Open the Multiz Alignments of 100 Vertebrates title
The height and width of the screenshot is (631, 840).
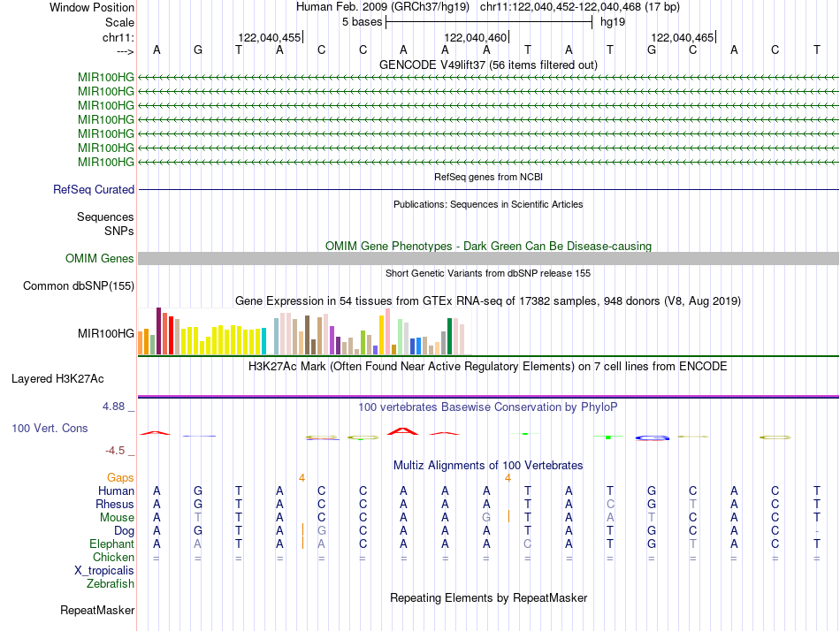tap(488, 466)
